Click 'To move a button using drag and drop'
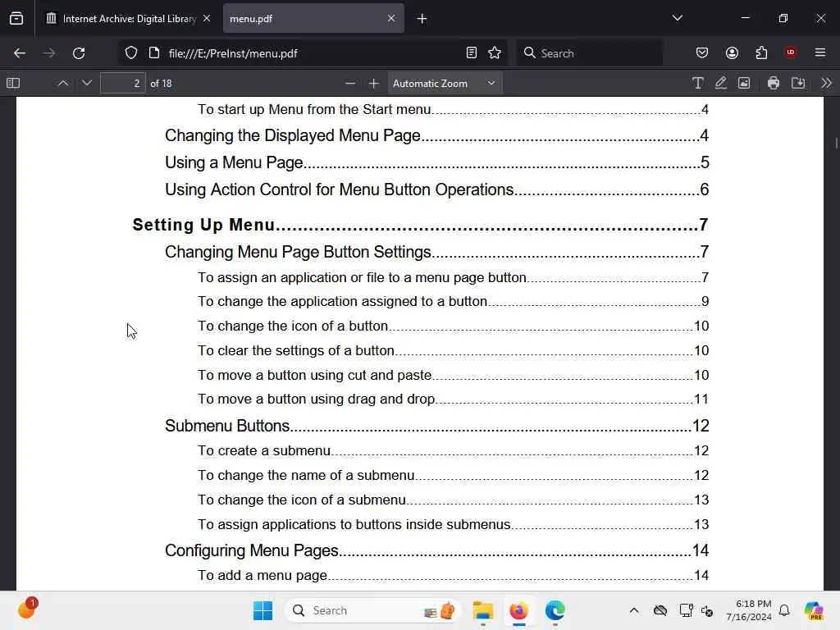Screen dimensions: 840x630 [453, 399]
